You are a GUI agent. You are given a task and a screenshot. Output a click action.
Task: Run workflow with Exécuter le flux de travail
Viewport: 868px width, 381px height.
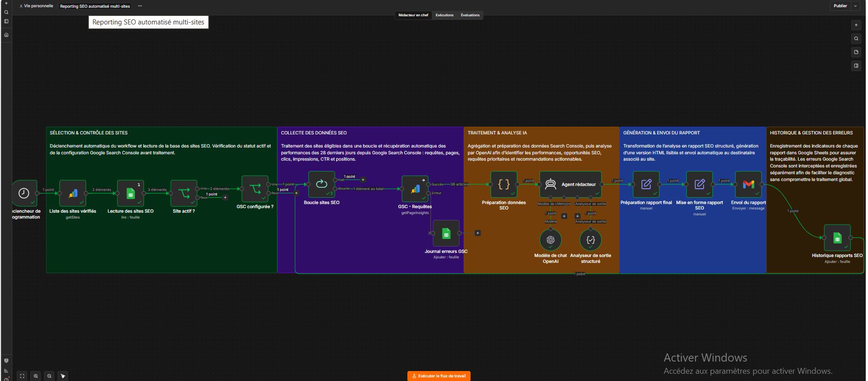tap(439, 376)
